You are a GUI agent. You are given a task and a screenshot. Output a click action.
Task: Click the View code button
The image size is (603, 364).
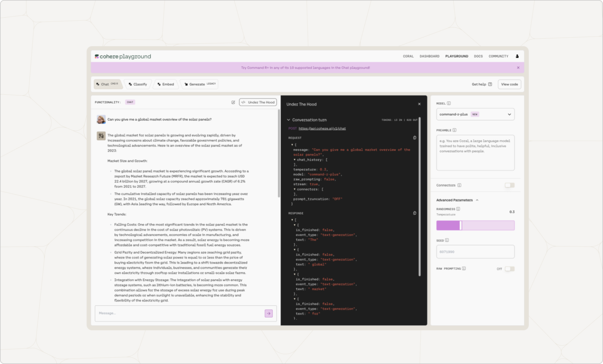point(509,84)
